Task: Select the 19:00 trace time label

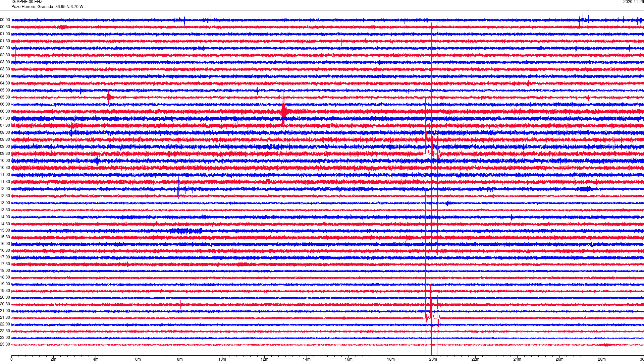Action: pyautogui.click(x=5, y=284)
